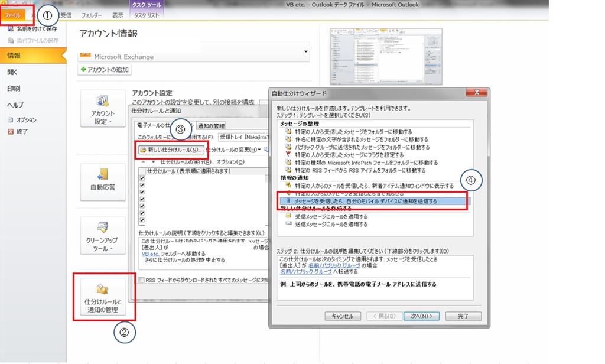Switch to the フォルダー ribbon tab

click(92, 15)
